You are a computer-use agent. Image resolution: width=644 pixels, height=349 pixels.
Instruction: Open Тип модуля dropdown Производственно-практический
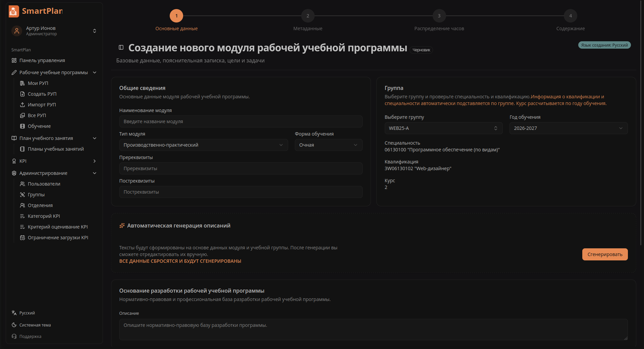coord(204,145)
